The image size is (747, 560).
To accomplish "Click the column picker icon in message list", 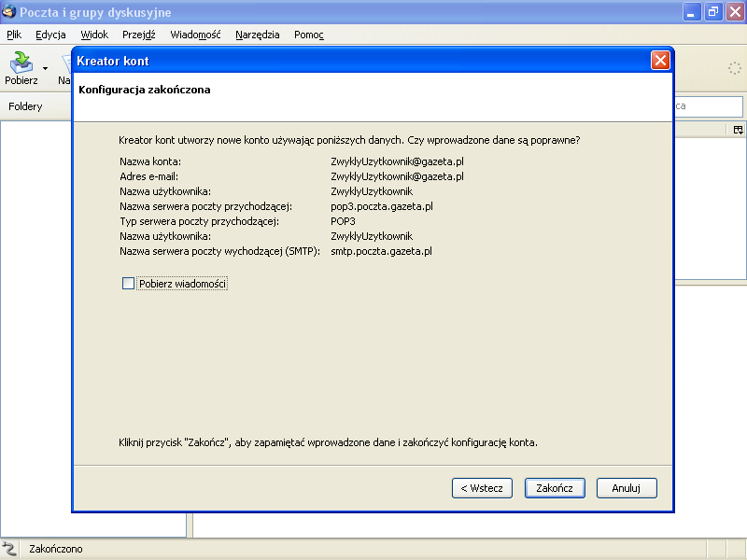I will pos(738,130).
